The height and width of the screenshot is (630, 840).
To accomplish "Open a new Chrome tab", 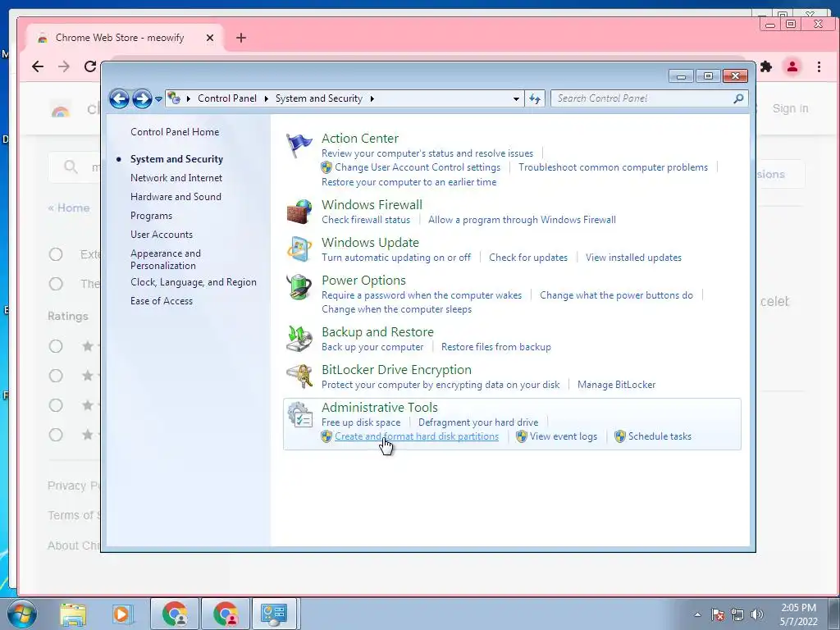I will [241, 38].
